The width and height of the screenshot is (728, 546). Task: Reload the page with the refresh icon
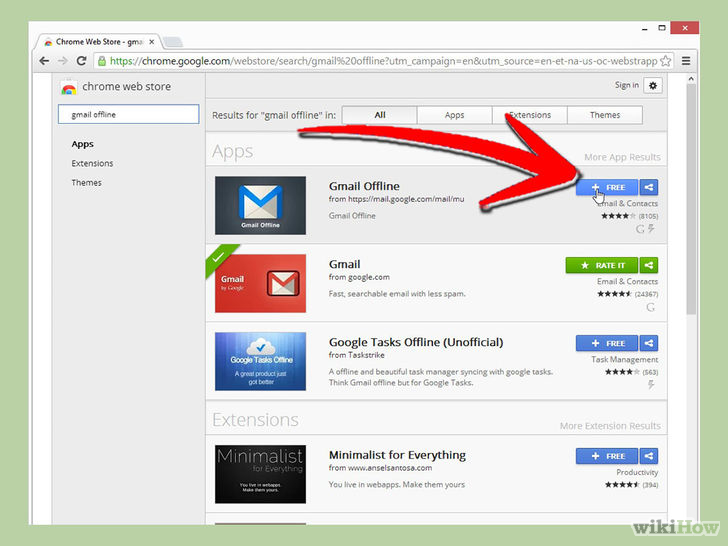pos(81,61)
